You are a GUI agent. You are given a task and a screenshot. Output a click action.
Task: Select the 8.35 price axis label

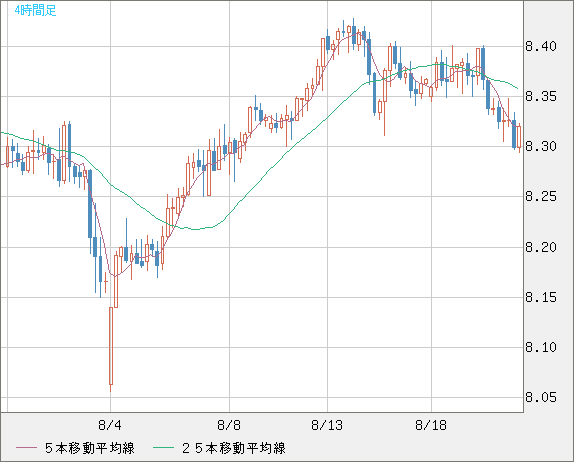[541, 97]
